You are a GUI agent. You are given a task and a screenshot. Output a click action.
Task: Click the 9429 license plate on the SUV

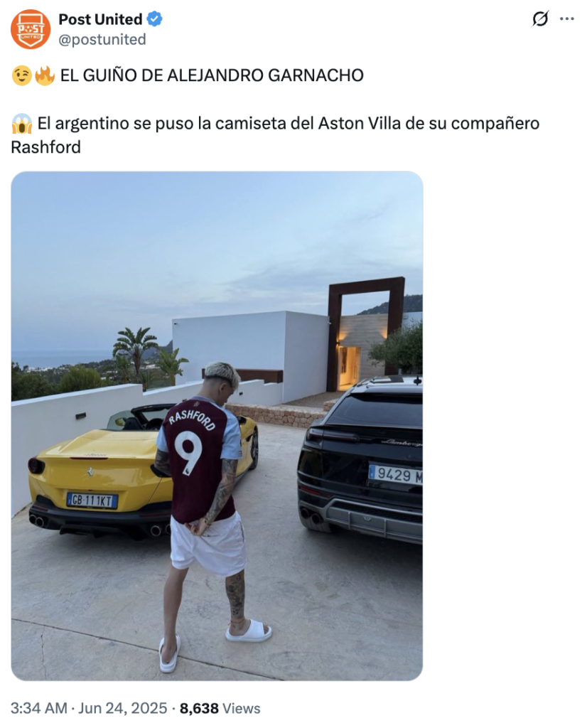pyautogui.click(x=395, y=474)
